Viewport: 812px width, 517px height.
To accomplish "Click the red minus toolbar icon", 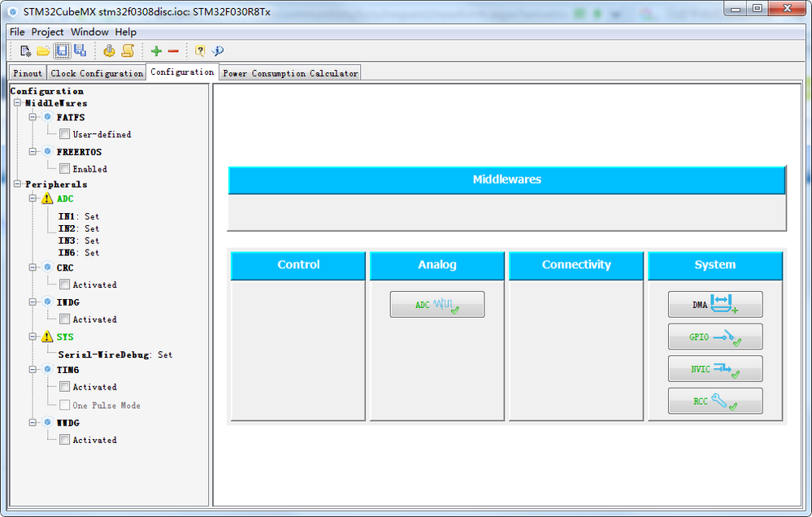I will (173, 50).
